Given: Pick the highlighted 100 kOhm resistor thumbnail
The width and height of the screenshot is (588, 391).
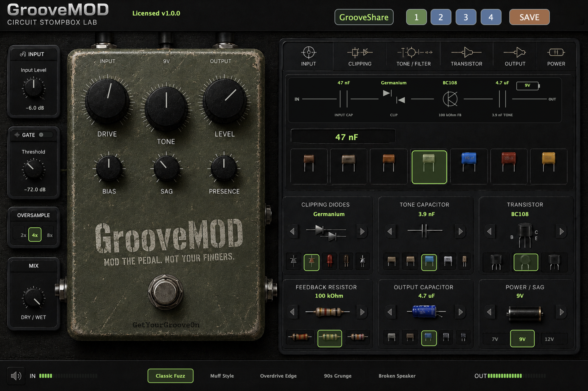Looking at the screenshot, I should click(x=330, y=338).
